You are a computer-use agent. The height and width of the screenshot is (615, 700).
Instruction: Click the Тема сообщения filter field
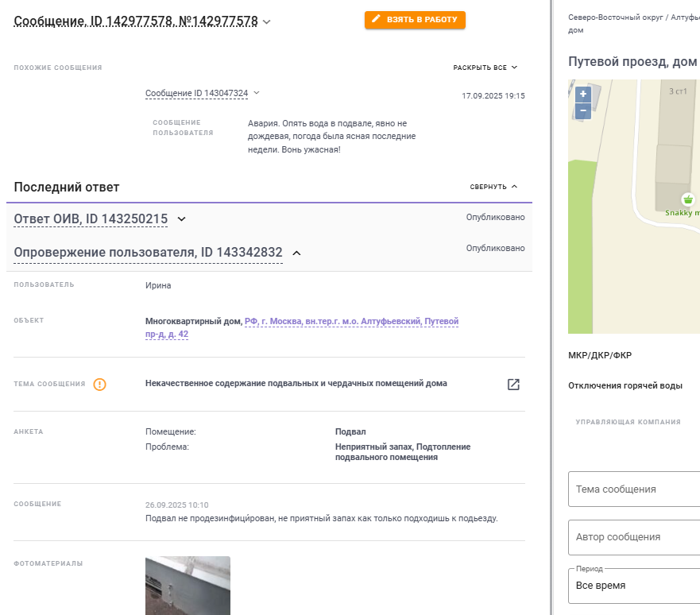point(634,489)
